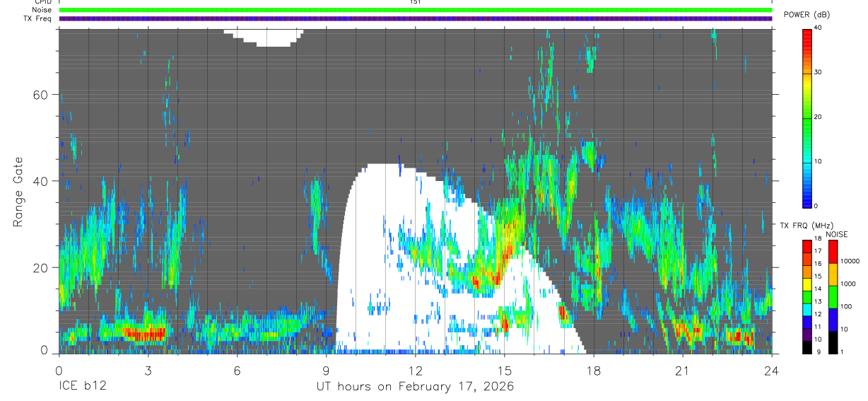The width and height of the screenshot is (868, 401).
Task: Select green 13 MHz segment of TX FRQ bar
Action: [807, 297]
